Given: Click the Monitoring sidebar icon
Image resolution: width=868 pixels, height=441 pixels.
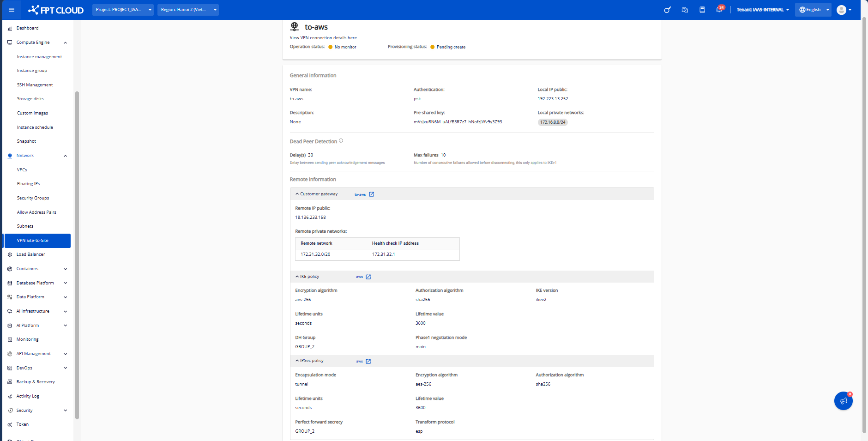Looking at the screenshot, I should pos(10,339).
